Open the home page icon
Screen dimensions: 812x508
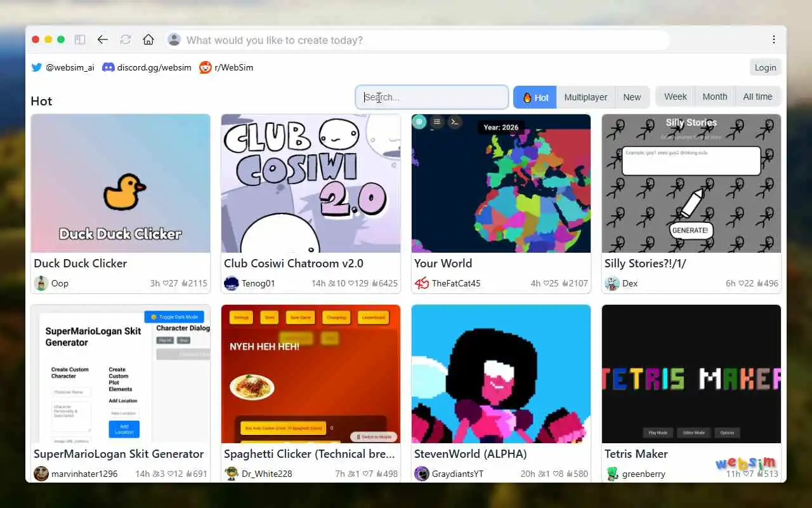pyautogui.click(x=148, y=39)
